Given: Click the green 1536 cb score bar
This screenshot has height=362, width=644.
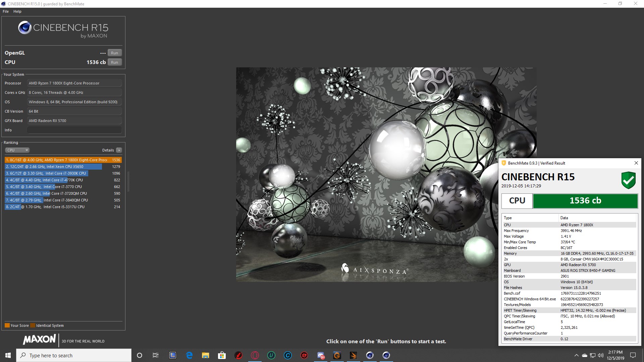Looking at the screenshot, I should (585, 201).
